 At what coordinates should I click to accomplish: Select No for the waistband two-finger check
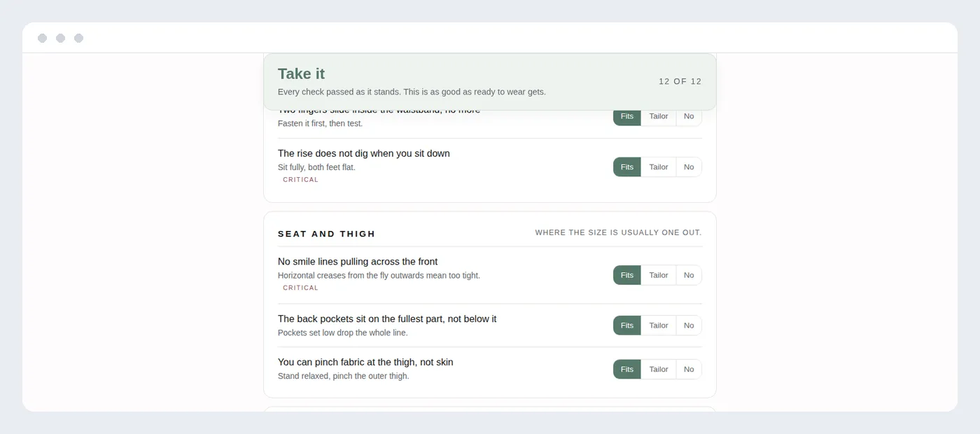(x=689, y=118)
